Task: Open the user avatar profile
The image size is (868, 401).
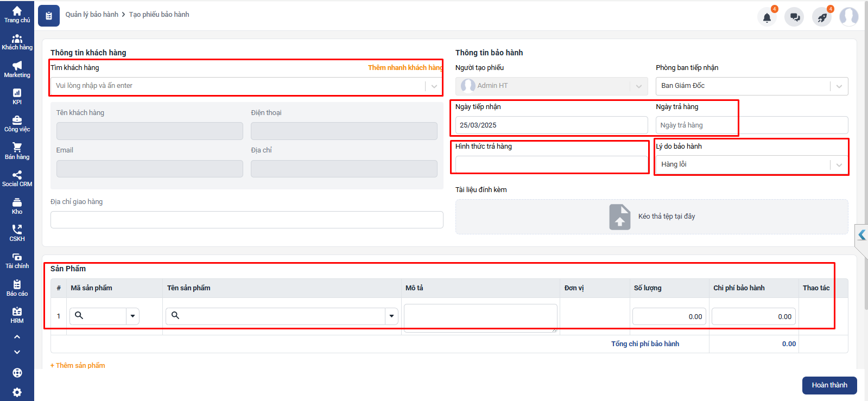Action: [848, 17]
